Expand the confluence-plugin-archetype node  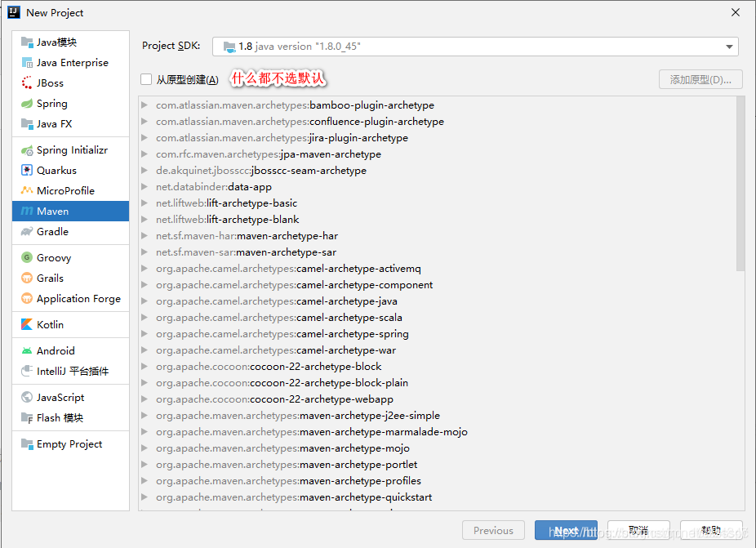[x=145, y=121]
